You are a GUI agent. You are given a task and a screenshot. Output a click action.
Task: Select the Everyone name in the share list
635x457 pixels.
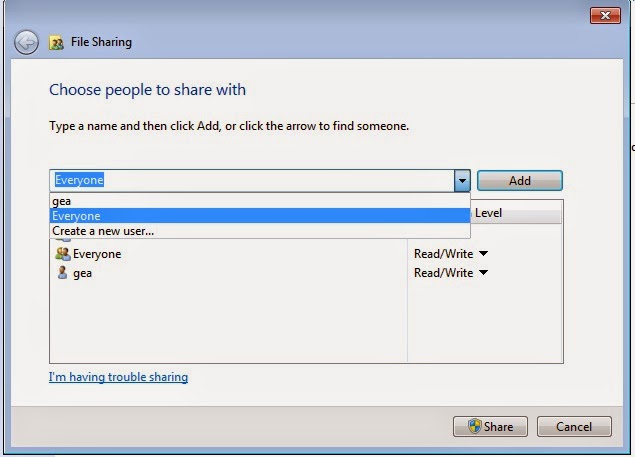tap(97, 254)
